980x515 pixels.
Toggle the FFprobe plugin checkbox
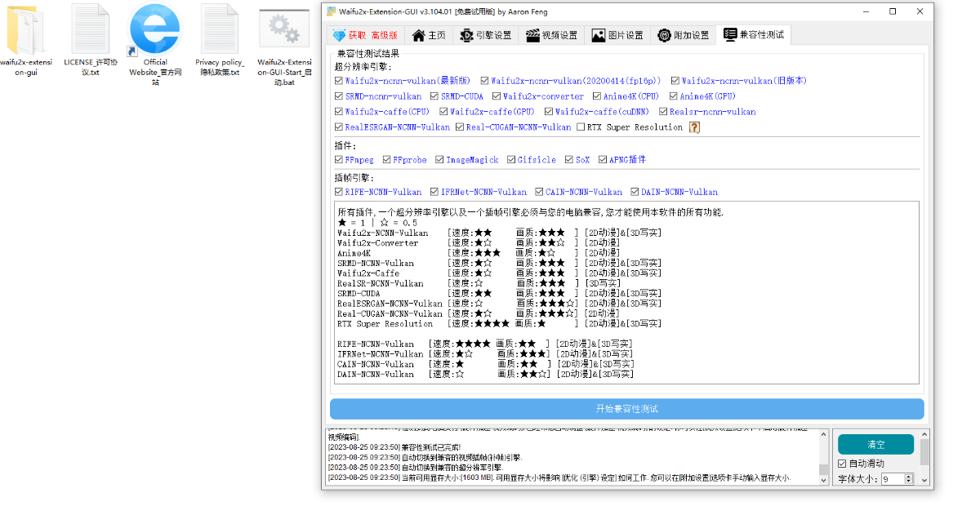[x=386, y=160]
